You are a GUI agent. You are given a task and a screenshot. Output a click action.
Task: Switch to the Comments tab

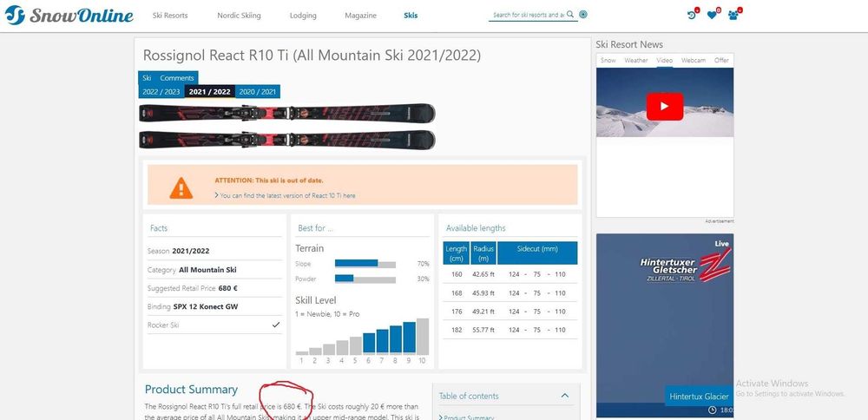pyautogui.click(x=176, y=78)
